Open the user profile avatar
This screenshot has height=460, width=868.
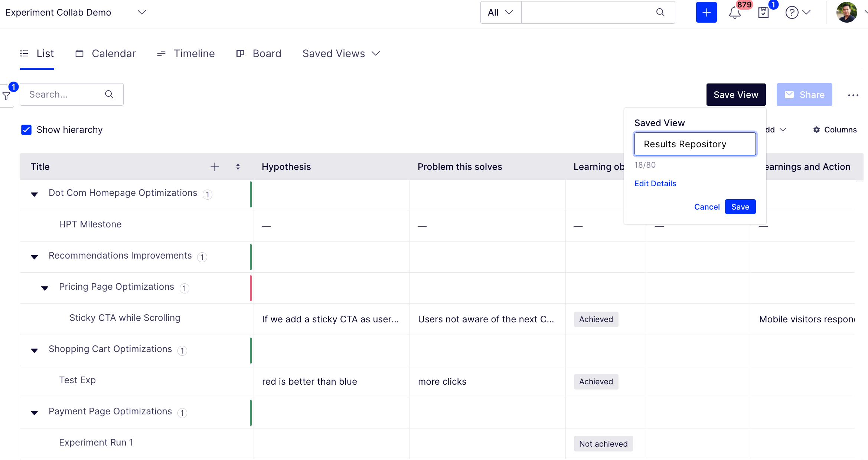click(846, 12)
